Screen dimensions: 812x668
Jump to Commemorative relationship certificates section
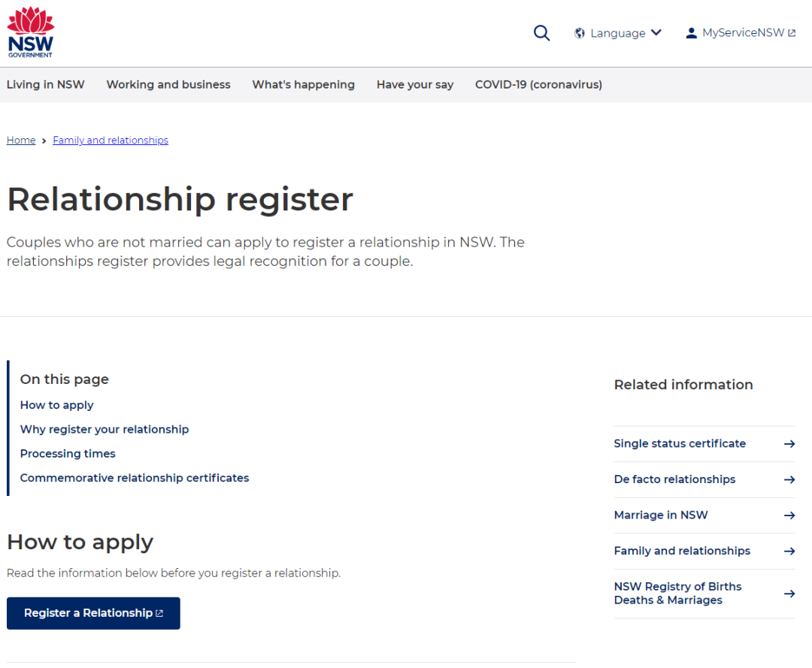pyautogui.click(x=135, y=478)
